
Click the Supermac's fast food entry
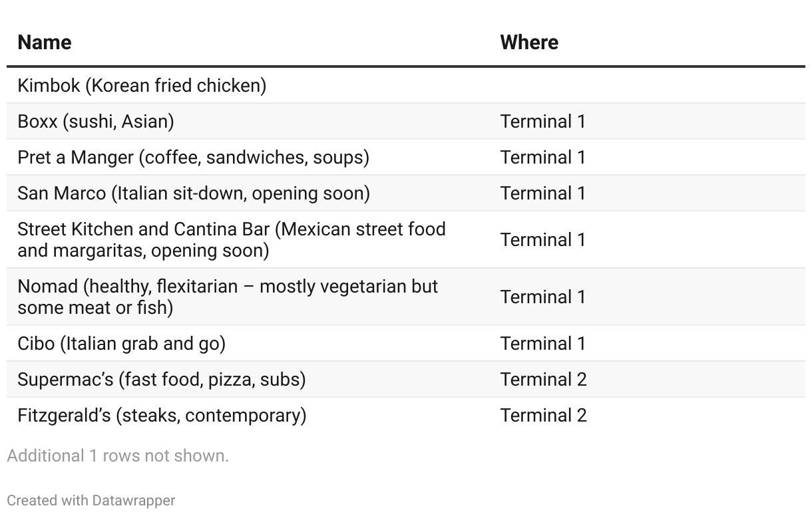pos(162,380)
